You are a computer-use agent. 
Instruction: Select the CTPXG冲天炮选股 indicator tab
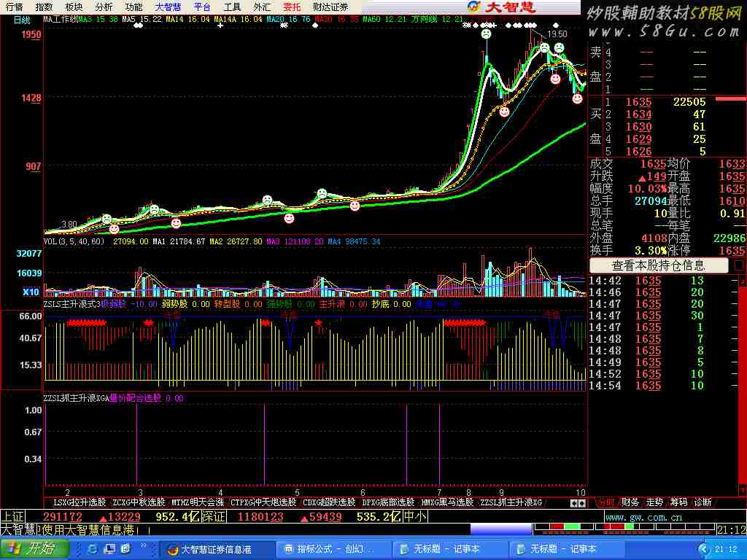point(263,502)
